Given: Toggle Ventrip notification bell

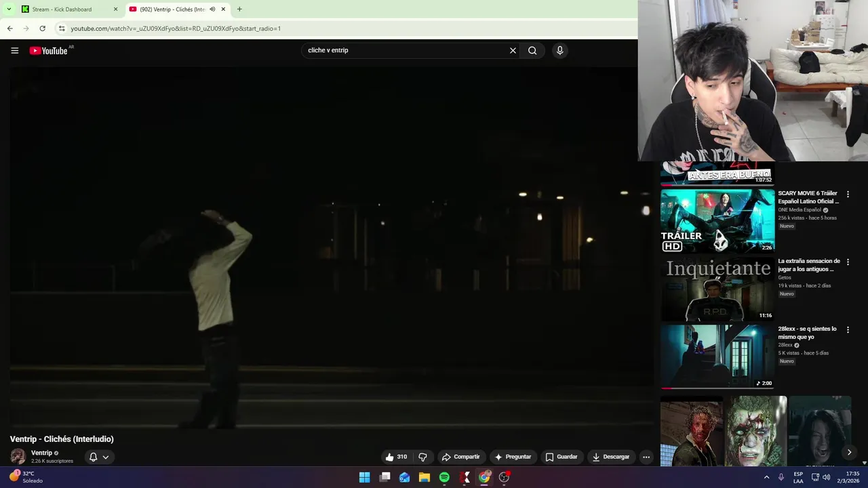Looking at the screenshot, I should point(94,457).
